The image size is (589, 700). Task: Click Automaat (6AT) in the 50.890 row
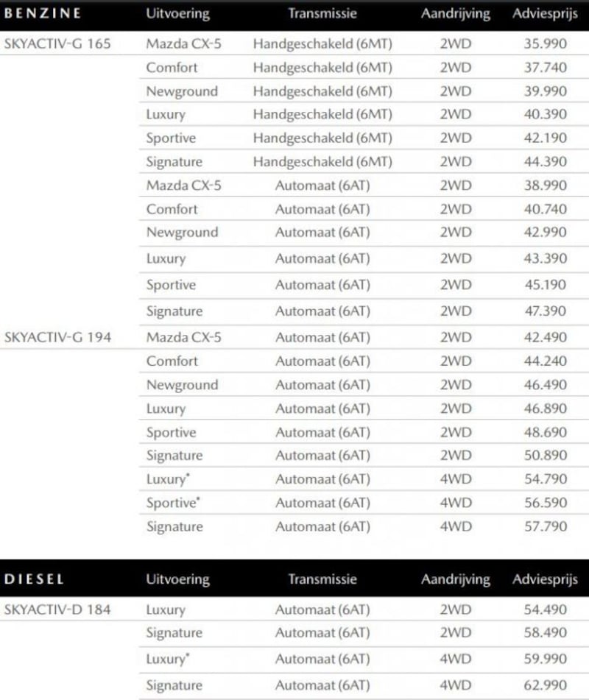[x=322, y=456]
